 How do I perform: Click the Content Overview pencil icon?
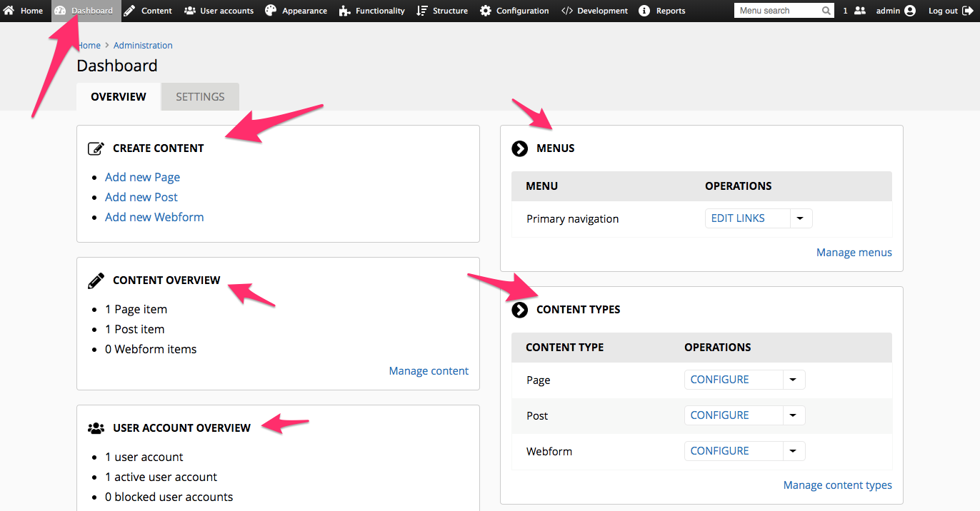[x=96, y=280]
